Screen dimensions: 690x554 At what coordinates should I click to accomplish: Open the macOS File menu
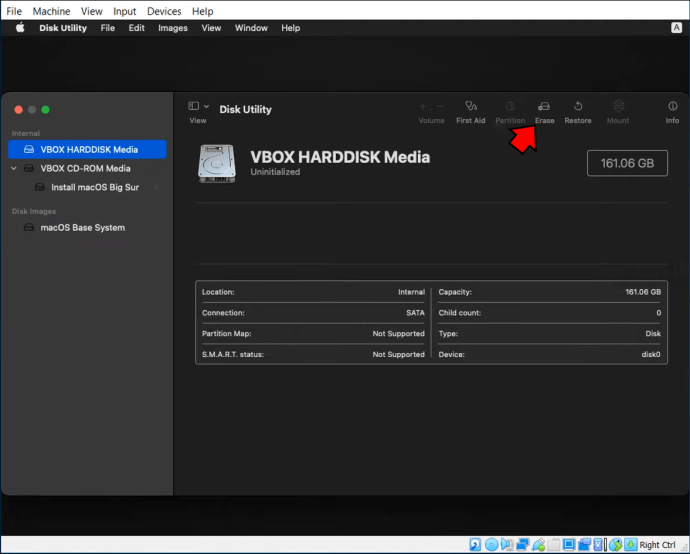tap(107, 28)
